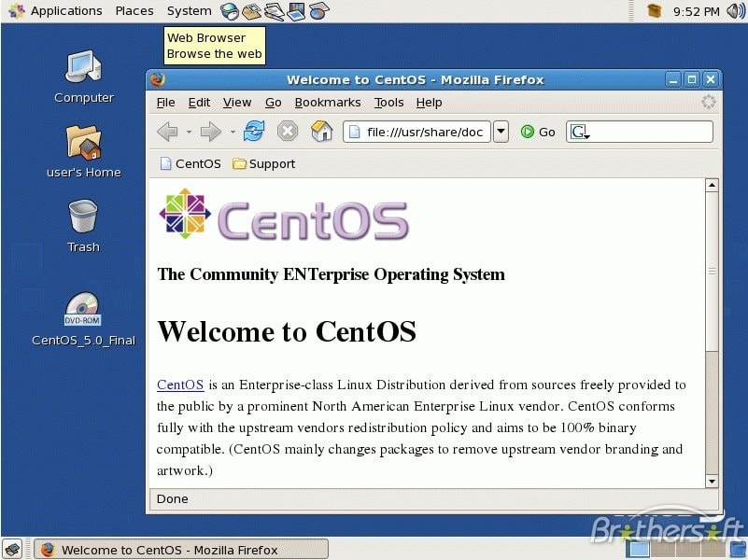Go to the Home page icon

[x=321, y=132]
